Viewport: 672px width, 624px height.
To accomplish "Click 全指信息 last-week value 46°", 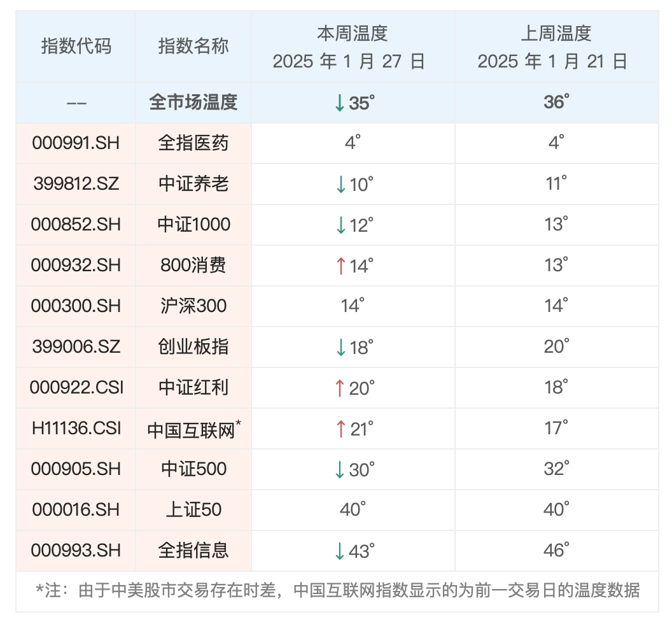I will click(x=556, y=550).
